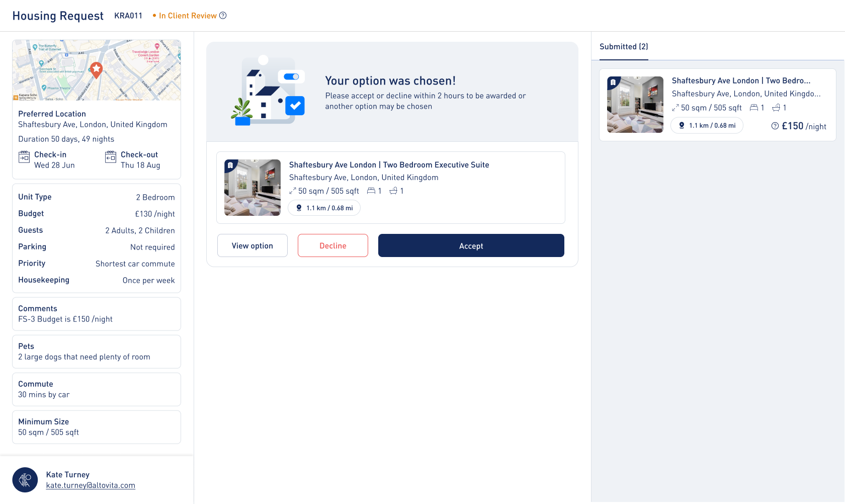Click the Not required parking value

pos(152,247)
